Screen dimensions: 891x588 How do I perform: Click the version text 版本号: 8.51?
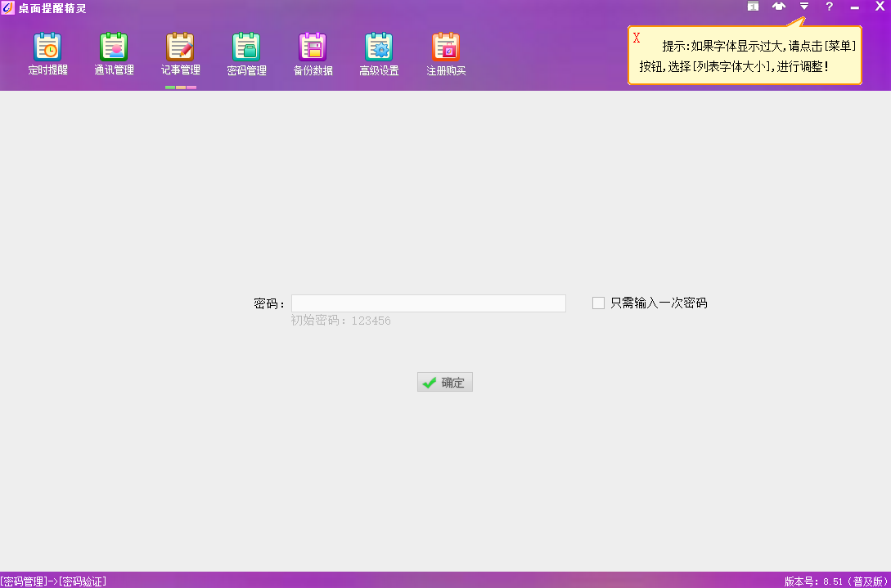836,581
